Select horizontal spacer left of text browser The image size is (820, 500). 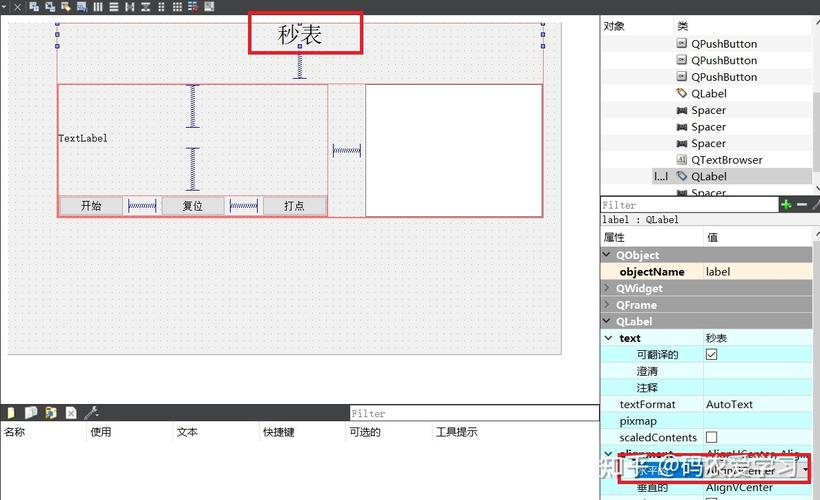(x=347, y=151)
